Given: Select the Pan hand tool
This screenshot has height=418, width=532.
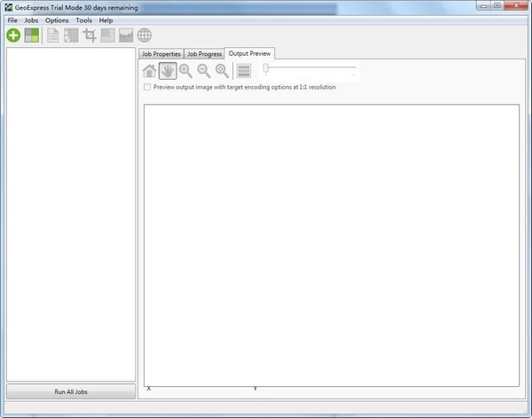Looking at the screenshot, I should pos(168,71).
